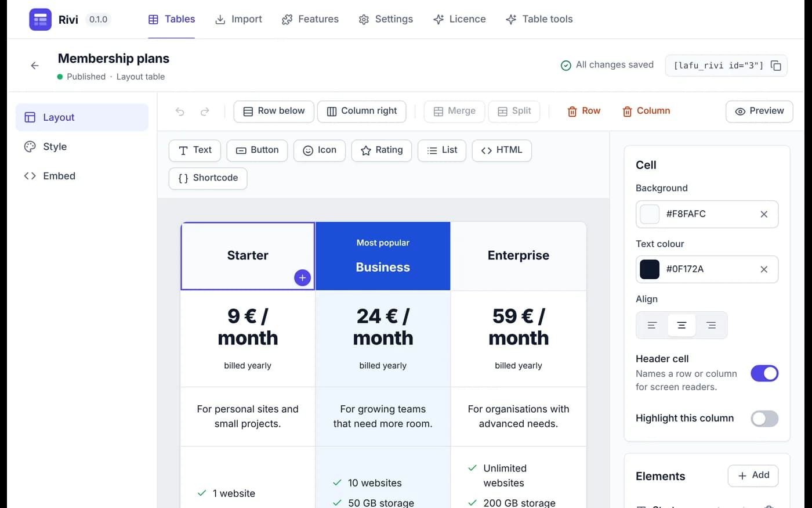Click the 'Most popular' label

[x=383, y=243]
